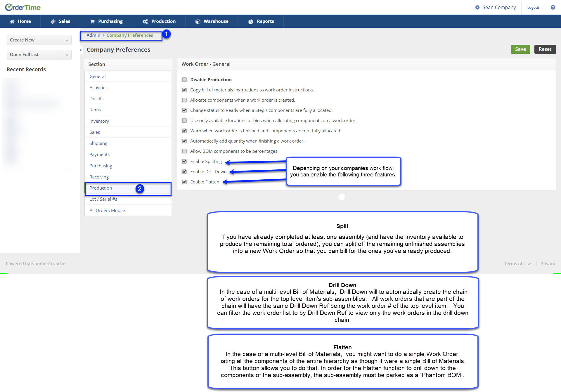561x392 pixels.
Task: Expand the Open Full List dropdown
Action: (67, 55)
